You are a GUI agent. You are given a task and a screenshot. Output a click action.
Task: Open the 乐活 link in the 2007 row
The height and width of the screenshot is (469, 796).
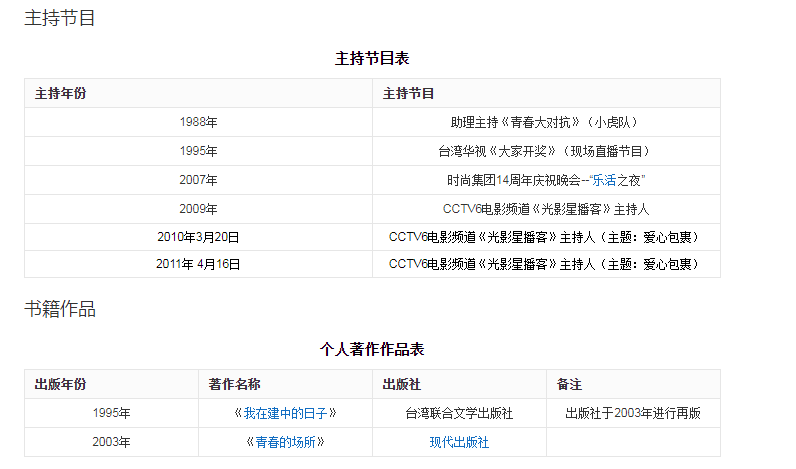pos(605,180)
